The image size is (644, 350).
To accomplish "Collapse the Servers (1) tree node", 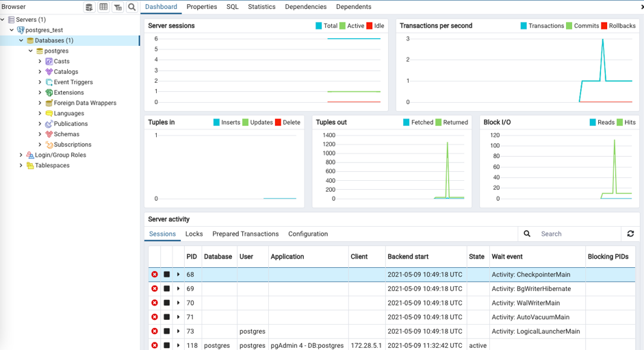I will 3,20.
